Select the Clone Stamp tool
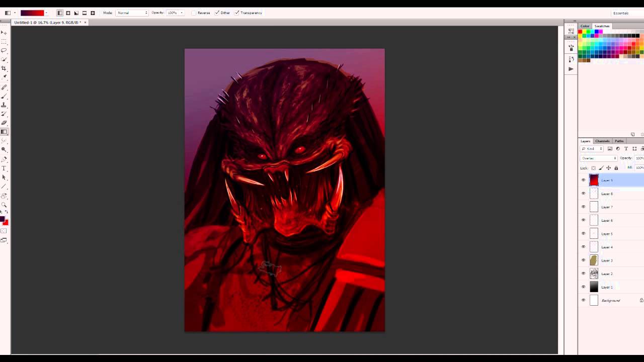This screenshot has width=644, height=362. click(x=4, y=105)
